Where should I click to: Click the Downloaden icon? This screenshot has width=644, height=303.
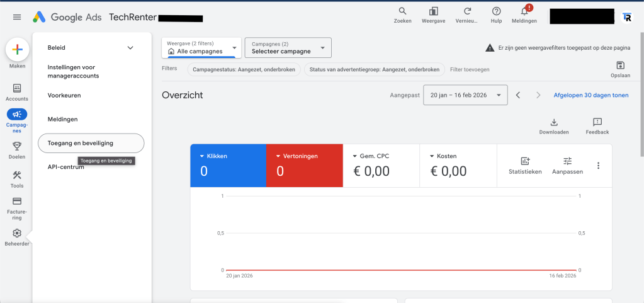(x=553, y=122)
